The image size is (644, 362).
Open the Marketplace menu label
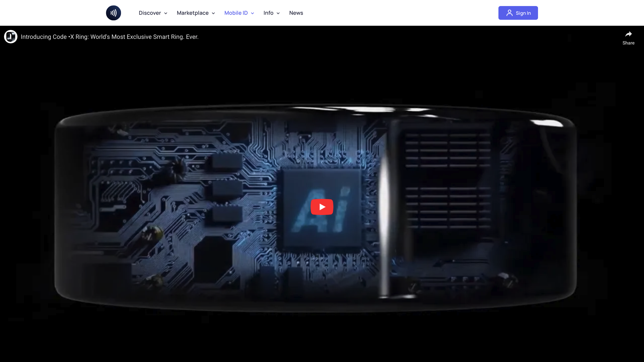tap(193, 13)
